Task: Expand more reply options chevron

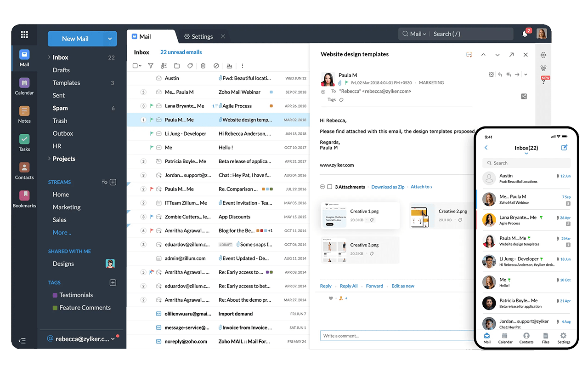Action: [526, 75]
